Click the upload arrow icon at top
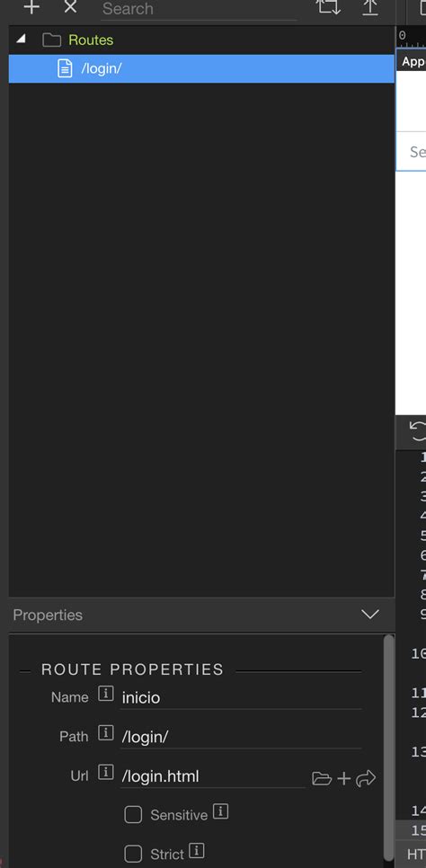The image size is (426, 868). tap(370, 7)
